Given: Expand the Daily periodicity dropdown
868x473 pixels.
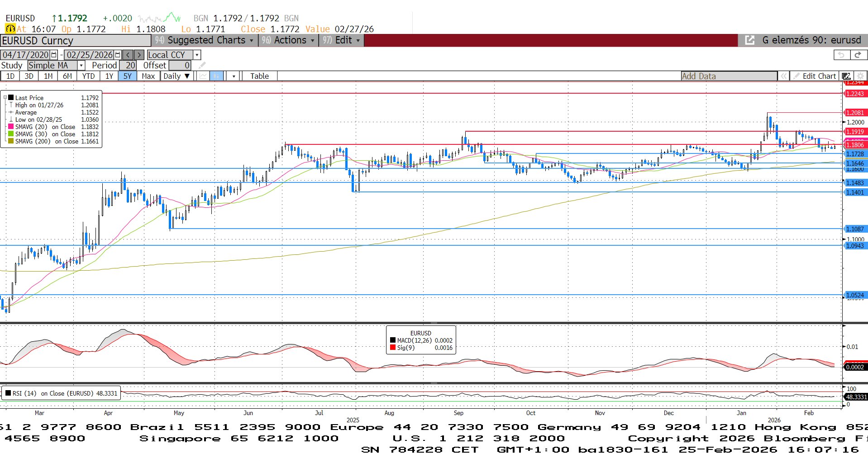Looking at the screenshot, I should tap(176, 76).
